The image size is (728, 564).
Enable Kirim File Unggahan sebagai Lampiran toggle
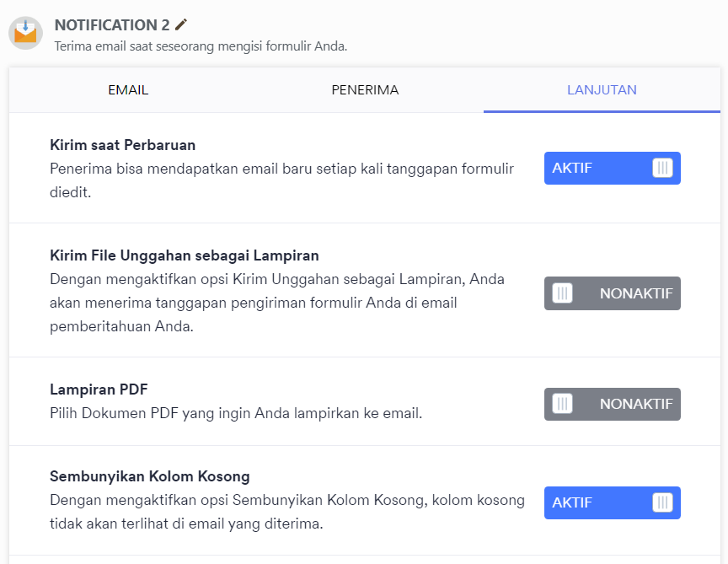[613, 293]
